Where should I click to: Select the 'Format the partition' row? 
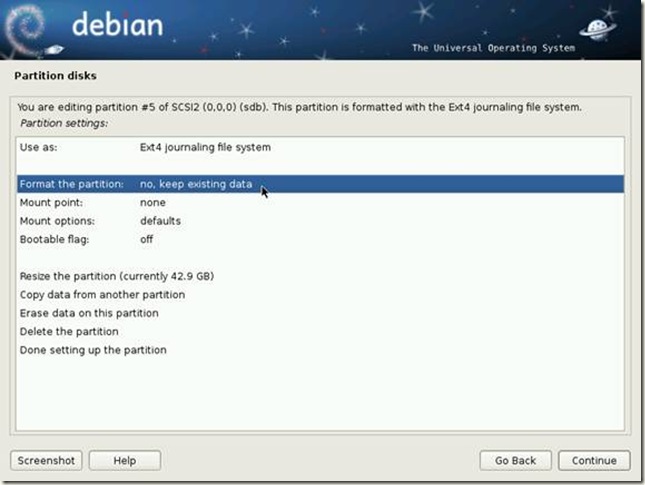320,184
